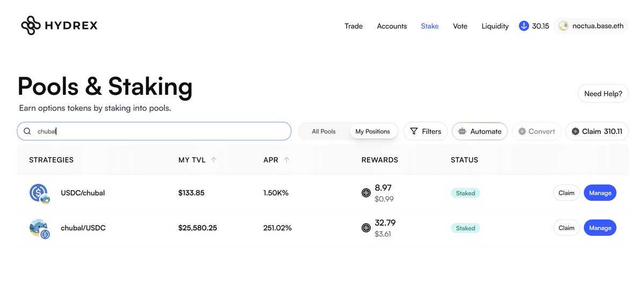Click the chubal/USDC pool token icon
Screen dimensions: 644x282
39,228
